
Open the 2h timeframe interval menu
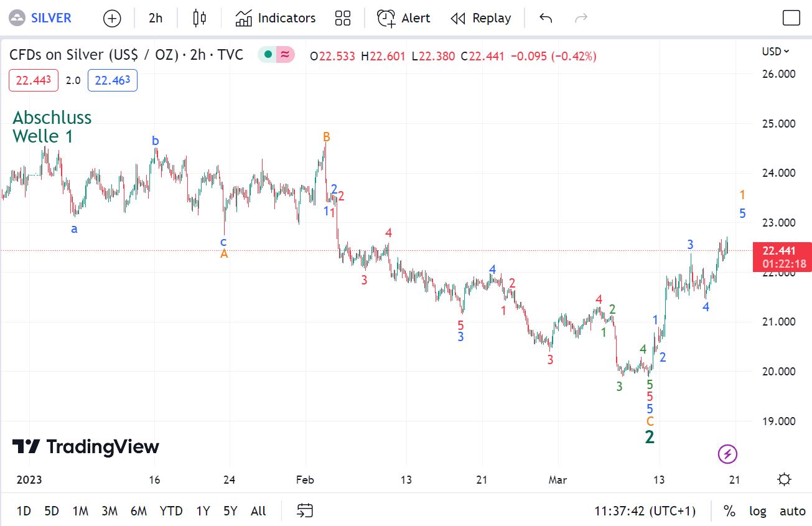tap(156, 18)
